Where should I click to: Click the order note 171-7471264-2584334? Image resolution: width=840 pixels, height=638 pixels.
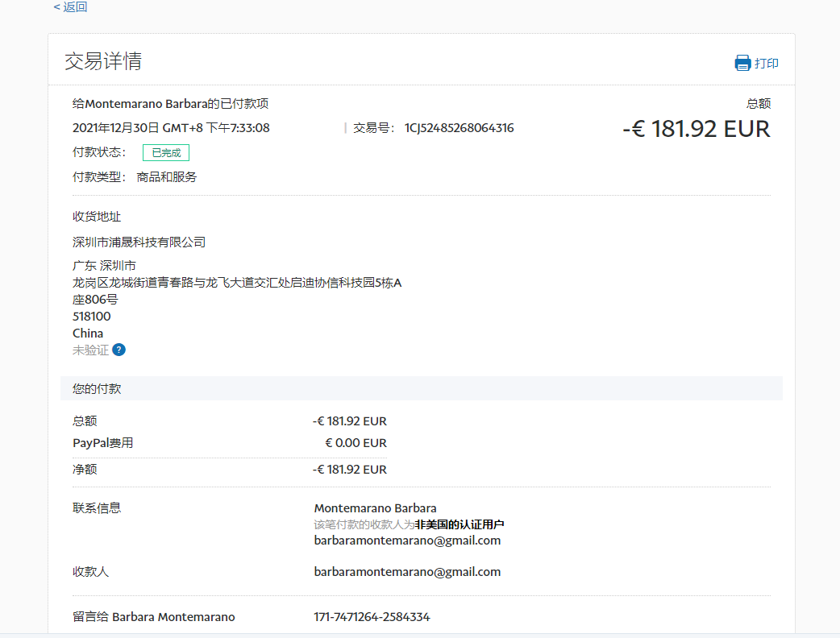point(372,617)
